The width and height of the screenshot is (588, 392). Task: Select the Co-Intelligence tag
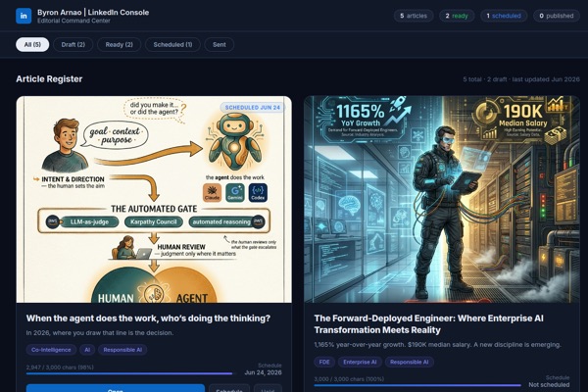(x=51, y=350)
